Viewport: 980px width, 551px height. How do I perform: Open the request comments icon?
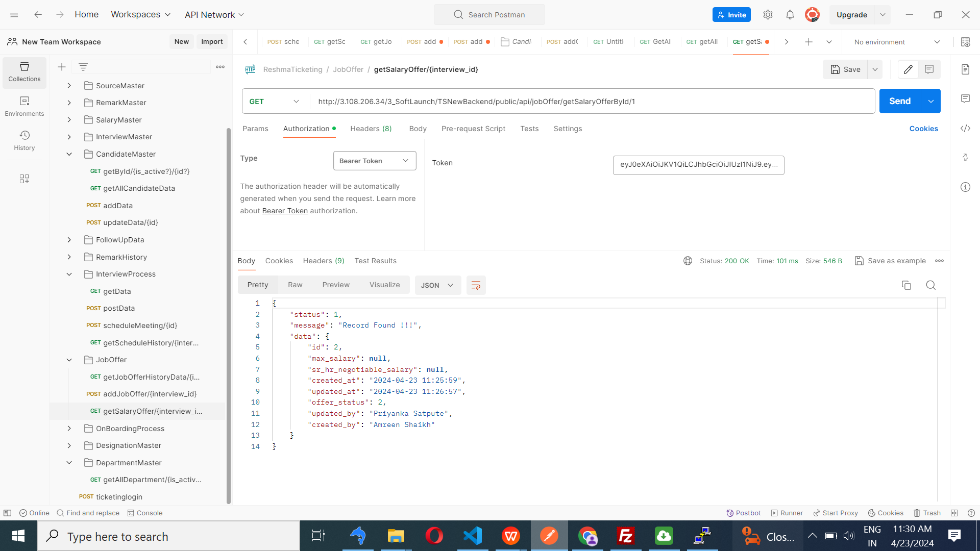929,69
